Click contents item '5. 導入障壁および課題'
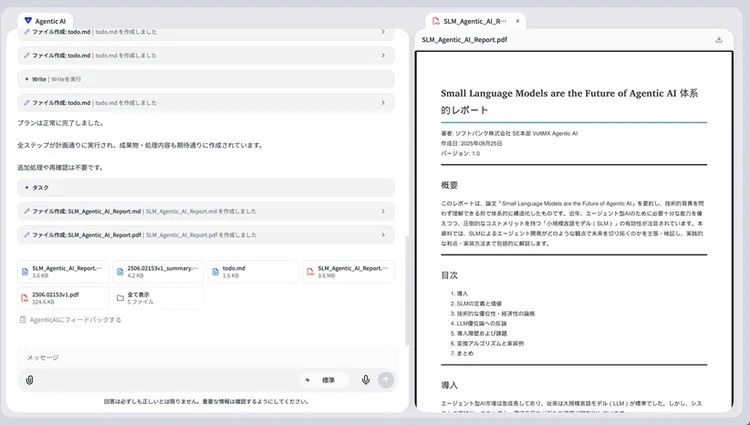 (479, 334)
